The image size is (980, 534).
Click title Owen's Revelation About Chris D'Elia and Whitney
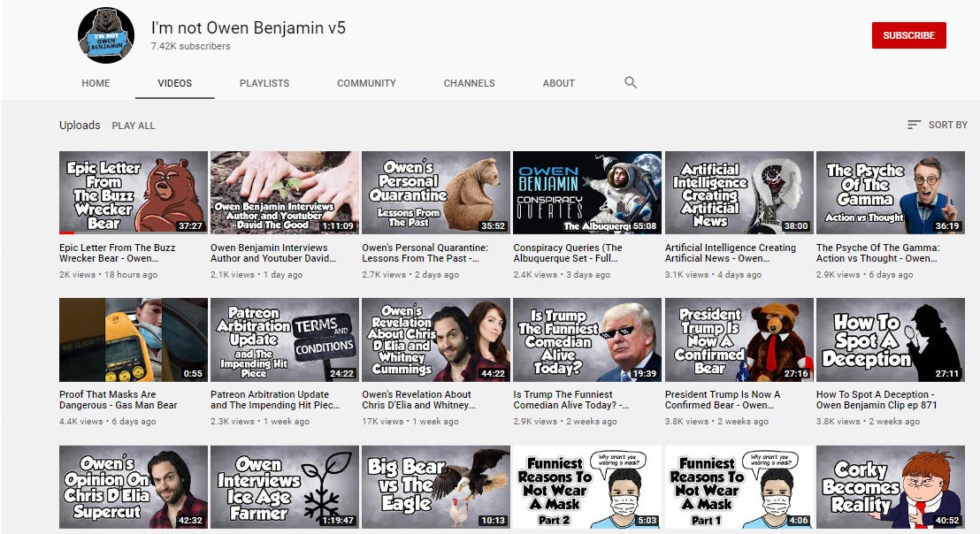pos(418,400)
